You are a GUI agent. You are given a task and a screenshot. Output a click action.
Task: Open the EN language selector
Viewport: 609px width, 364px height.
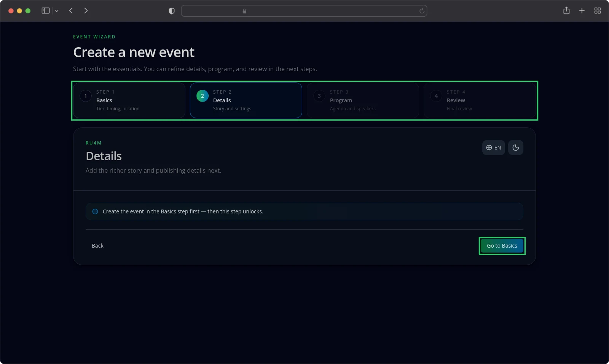494,148
